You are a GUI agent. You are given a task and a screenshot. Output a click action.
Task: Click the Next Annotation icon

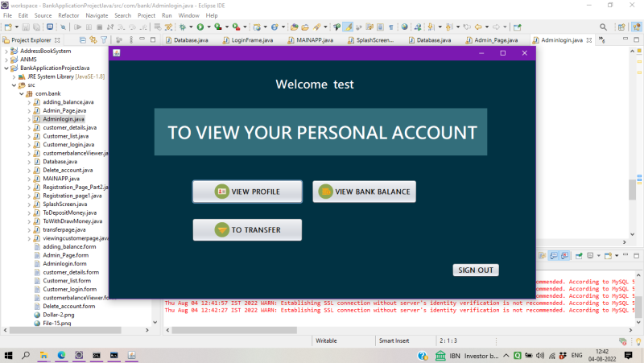(x=431, y=27)
